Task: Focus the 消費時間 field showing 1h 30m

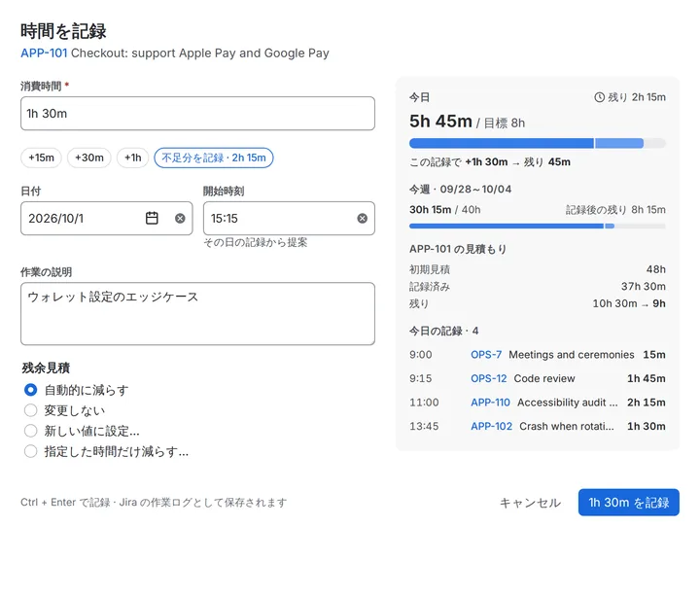Action: point(197,114)
